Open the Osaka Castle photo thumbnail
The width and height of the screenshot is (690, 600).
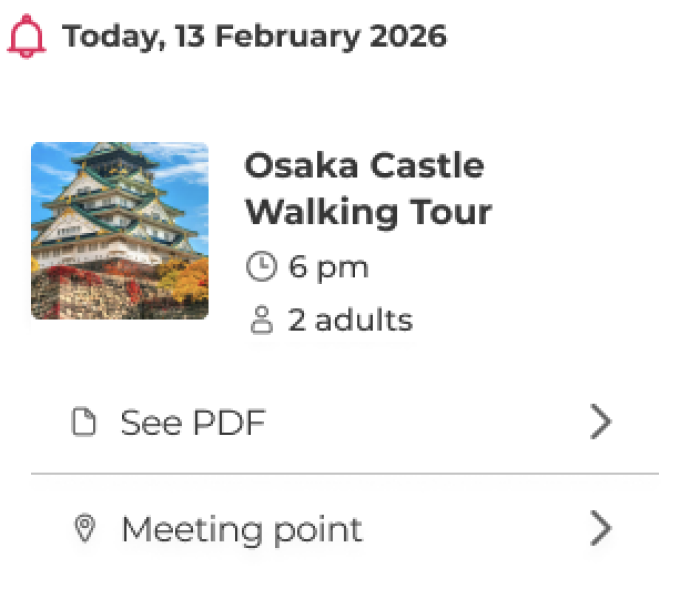(120, 231)
